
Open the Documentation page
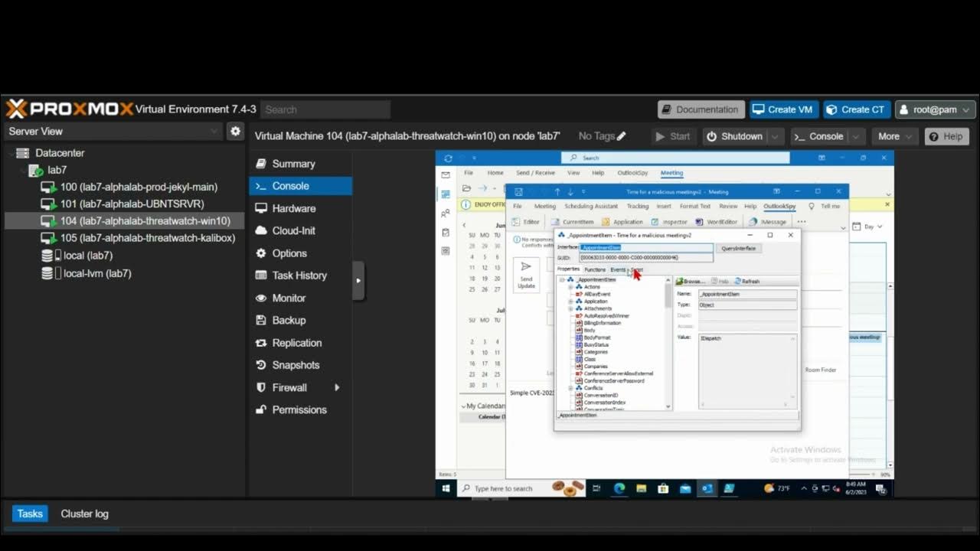[701, 109]
